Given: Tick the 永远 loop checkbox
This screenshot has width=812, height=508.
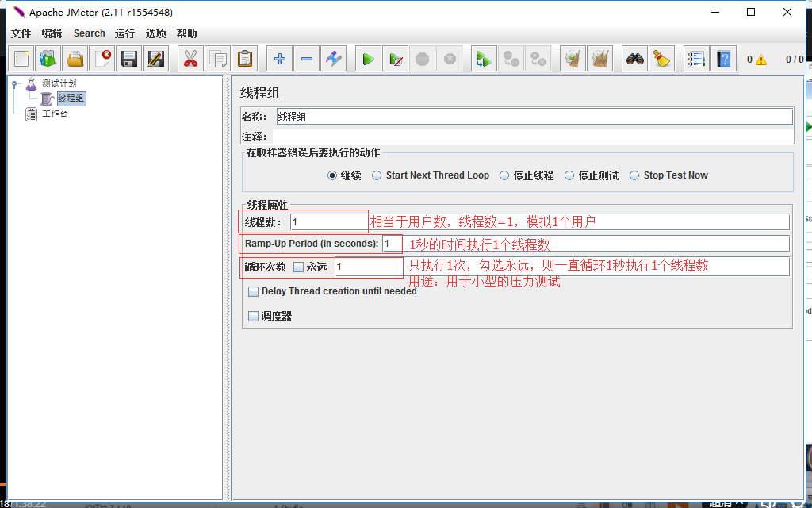Looking at the screenshot, I should tap(299, 267).
